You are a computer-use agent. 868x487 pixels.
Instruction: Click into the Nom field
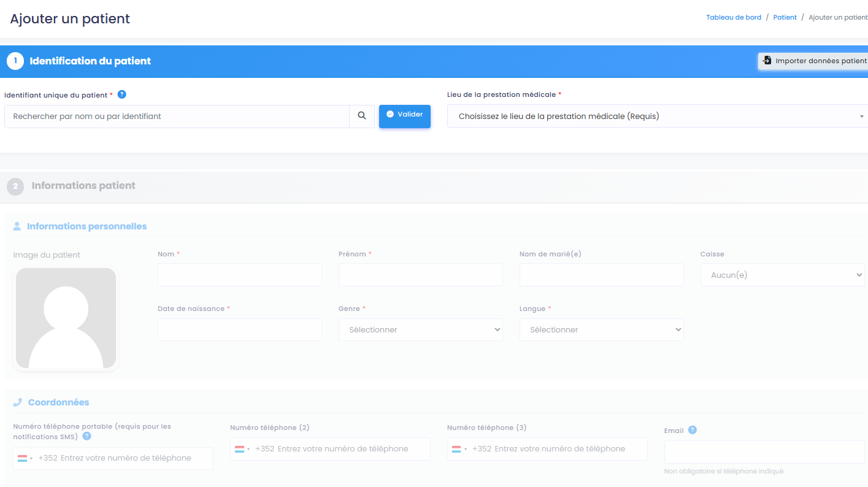click(240, 275)
